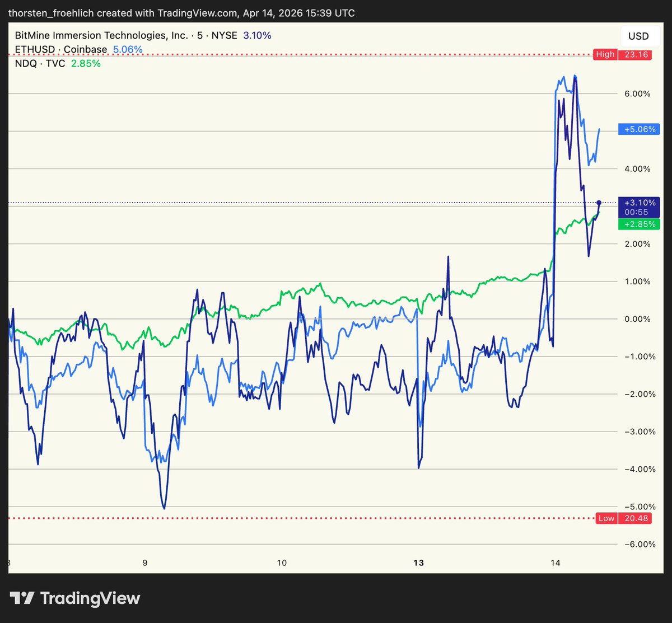Click the 6.00% level on the price scale
The height and width of the screenshot is (623, 672).
click(638, 94)
